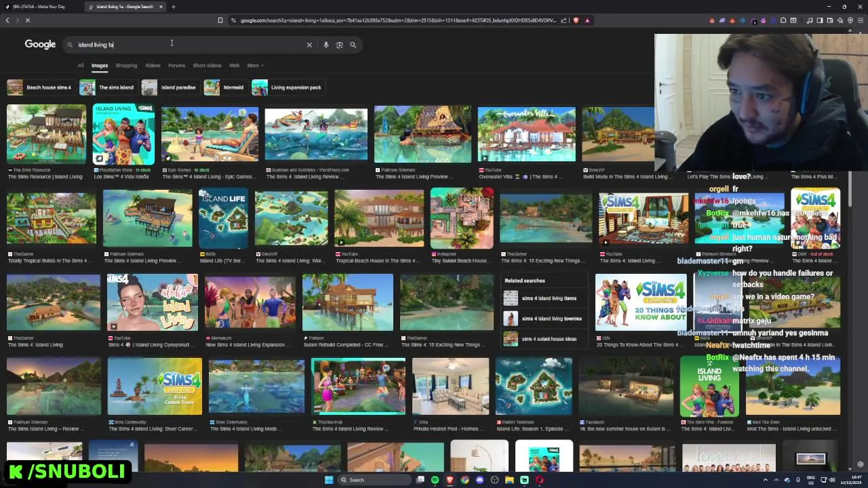The height and width of the screenshot is (488, 868).
Task: Switch to the Forums results tab
Action: (176, 66)
